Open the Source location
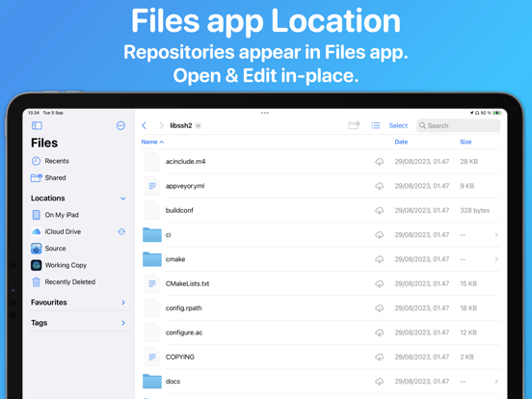 (x=78, y=248)
